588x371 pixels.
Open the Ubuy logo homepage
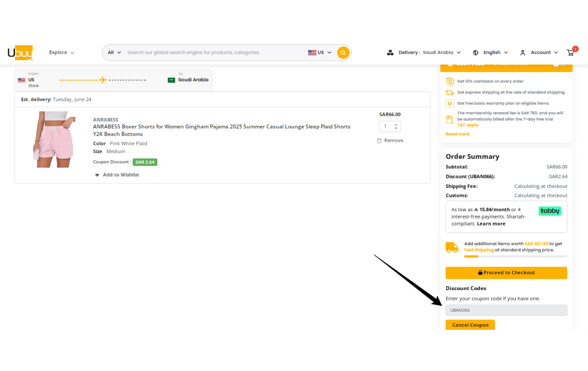pos(20,53)
